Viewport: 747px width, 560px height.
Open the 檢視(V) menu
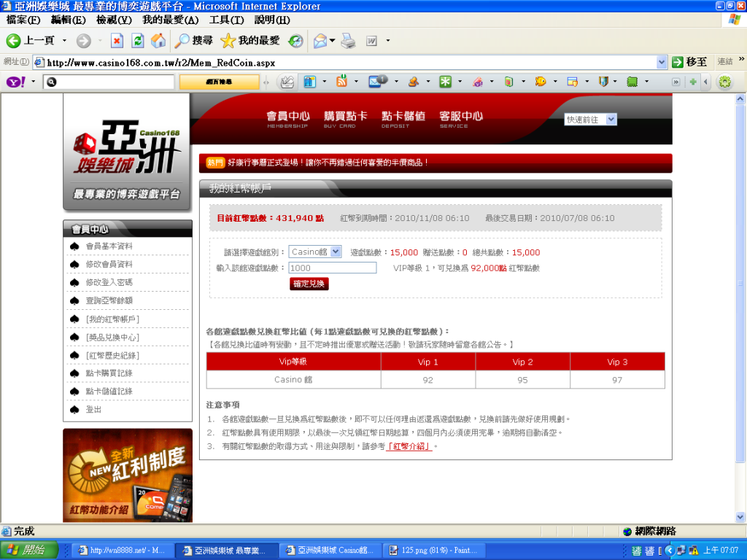[x=115, y=20]
